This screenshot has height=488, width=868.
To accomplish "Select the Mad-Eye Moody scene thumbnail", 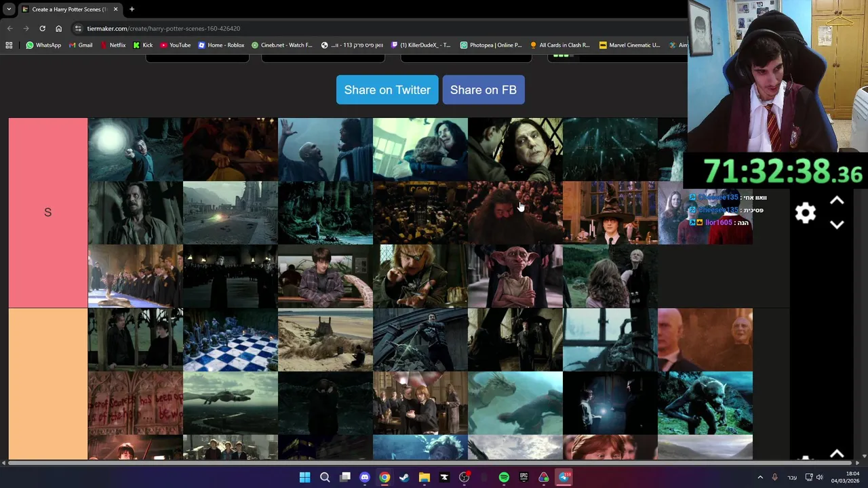I will coord(420,277).
